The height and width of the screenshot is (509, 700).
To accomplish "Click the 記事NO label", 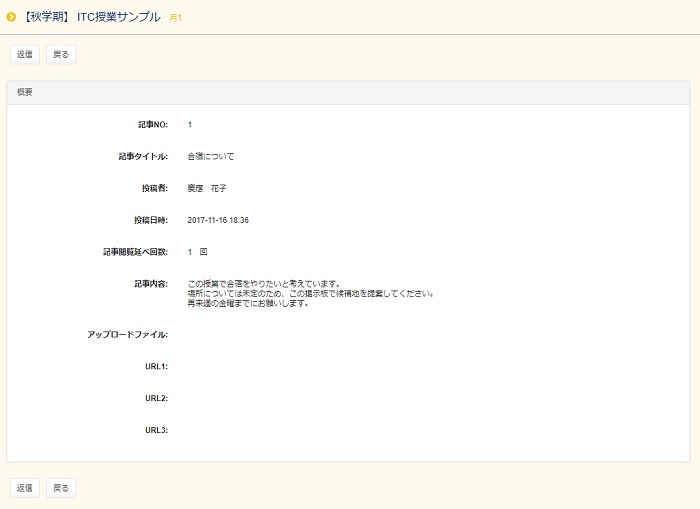I will click(153, 124).
